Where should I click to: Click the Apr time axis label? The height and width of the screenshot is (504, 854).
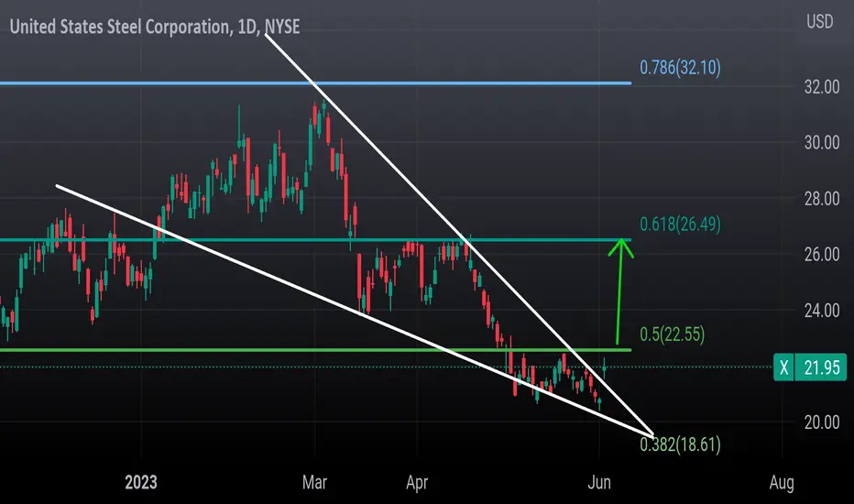pos(417,483)
